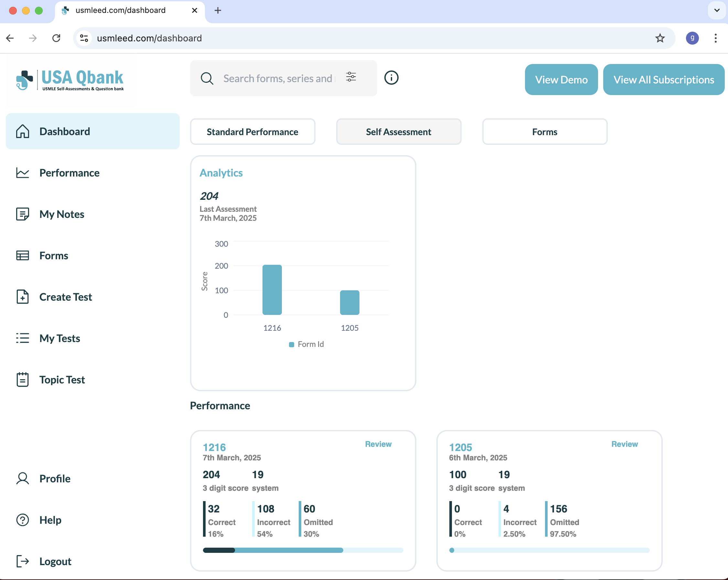Click the address bar URL
This screenshot has width=728, height=580.
tap(149, 38)
